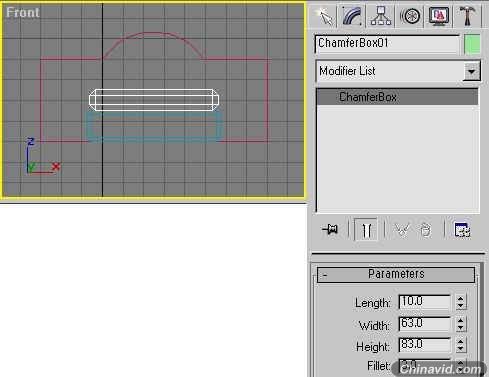Click Make Unique icon

tap(402, 229)
